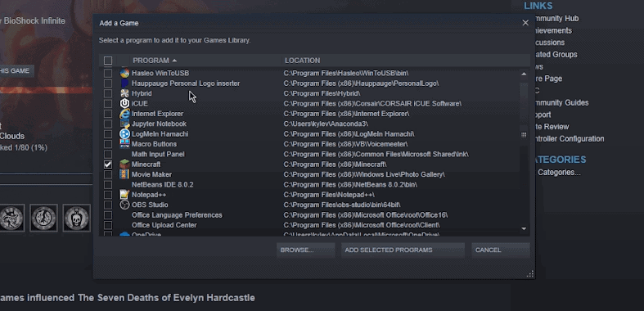Click Minecraft location path C:\Program Files (x86)\Minecraft\
Image resolution: width=644 pixels, height=311 pixels.
(x=335, y=165)
